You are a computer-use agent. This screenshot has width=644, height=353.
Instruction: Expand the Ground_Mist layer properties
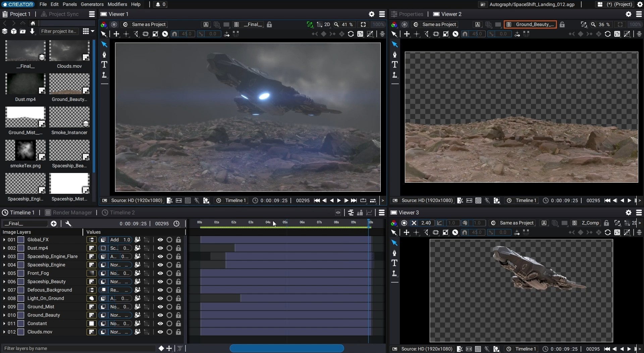4,307
